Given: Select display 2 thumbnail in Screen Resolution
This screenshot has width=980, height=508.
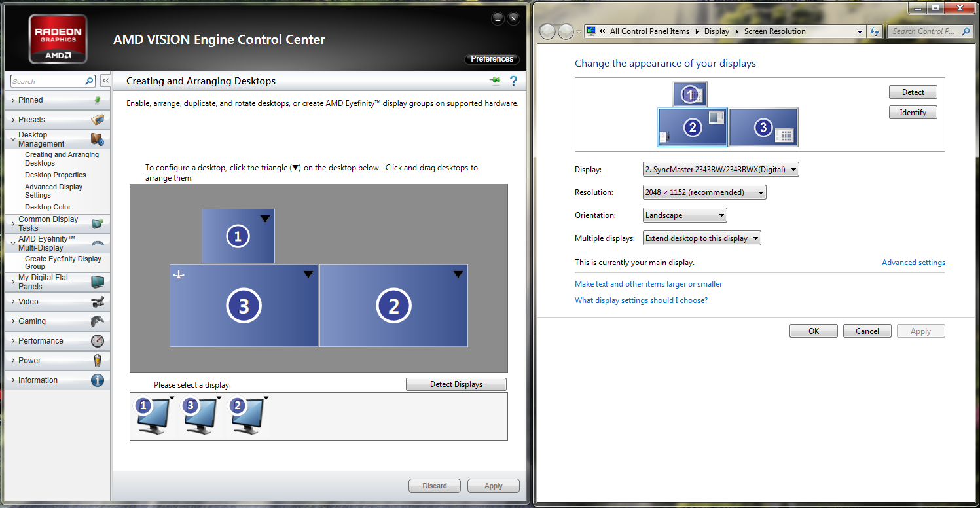Looking at the screenshot, I should [693, 128].
